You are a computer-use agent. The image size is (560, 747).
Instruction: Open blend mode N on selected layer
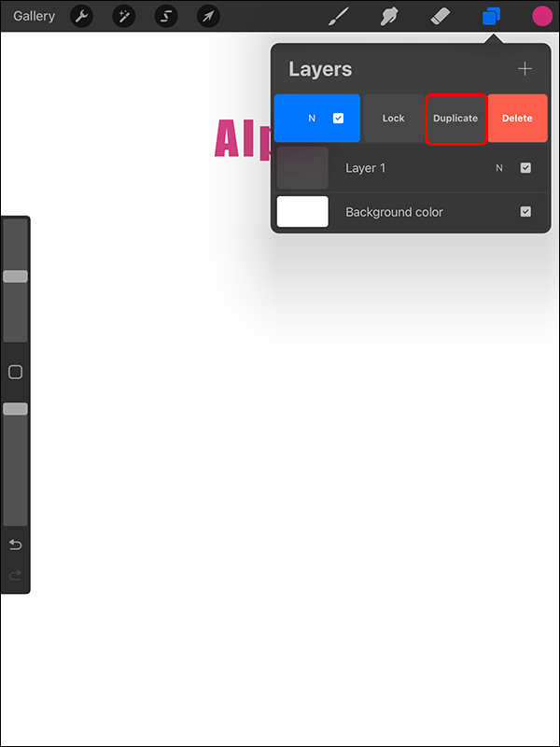coord(312,119)
